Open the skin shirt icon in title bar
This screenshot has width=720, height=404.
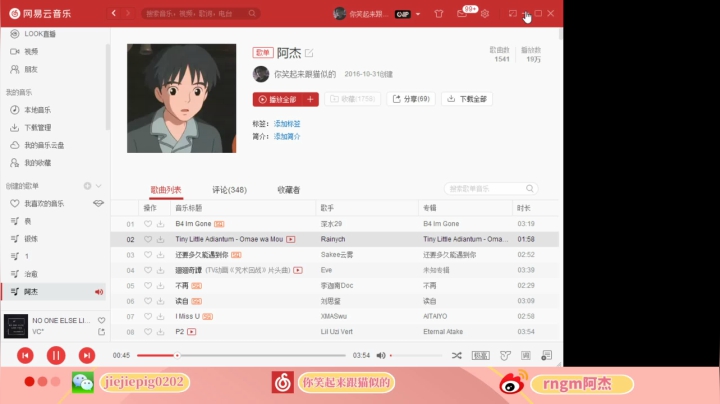click(x=439, y=14)
